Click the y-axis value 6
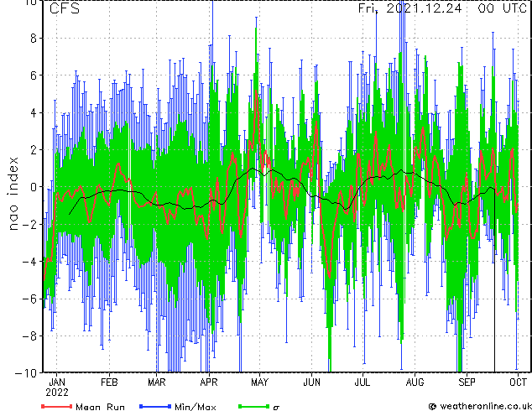Screen dimensions: 532x411 [x=34, y=75]
